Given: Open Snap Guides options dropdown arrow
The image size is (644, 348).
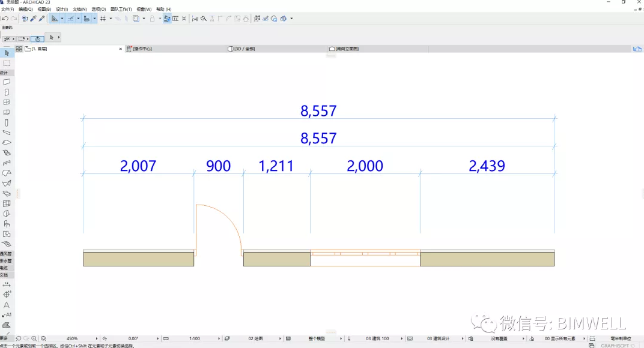Looking at the screenshot, I should (x=79, y=19).
